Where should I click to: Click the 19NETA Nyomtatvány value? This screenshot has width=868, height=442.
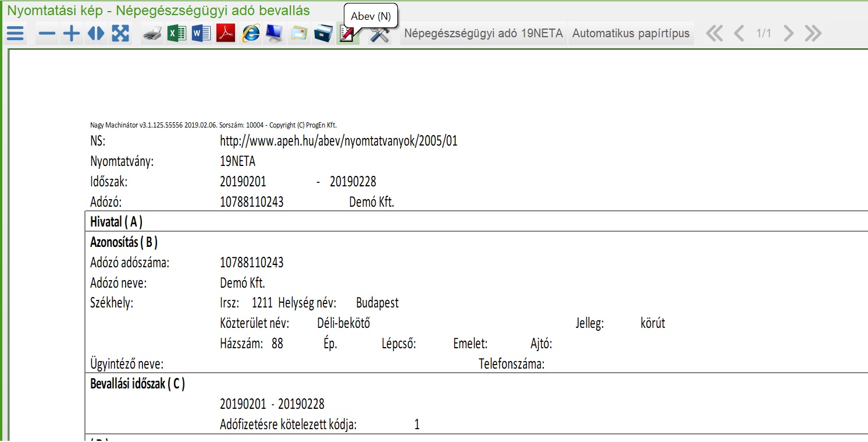point(237,161)
